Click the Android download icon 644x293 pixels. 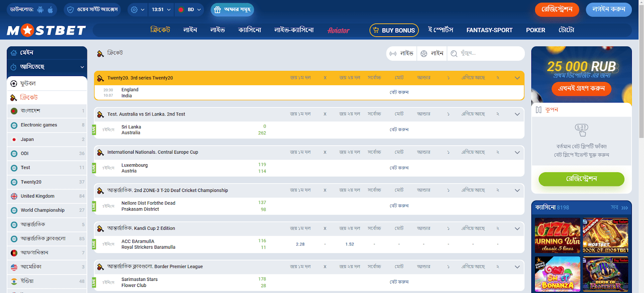pyautogui.click(x=40, y=10)
